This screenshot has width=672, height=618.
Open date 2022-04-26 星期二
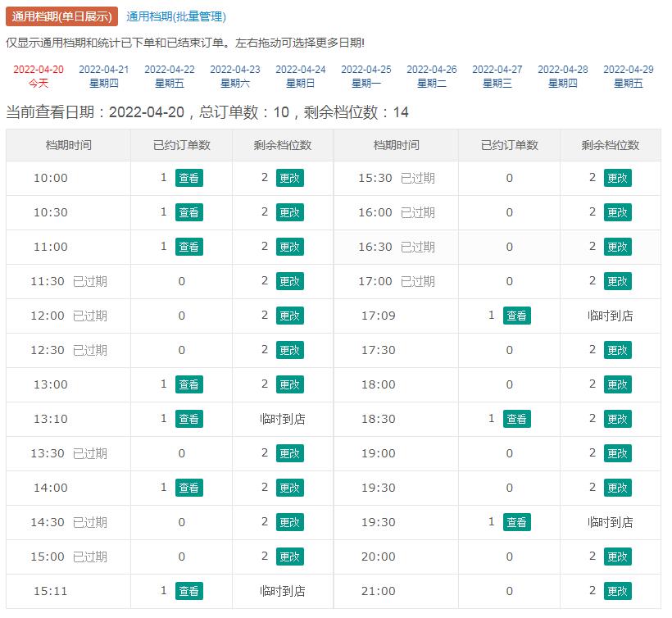(431, 76)
